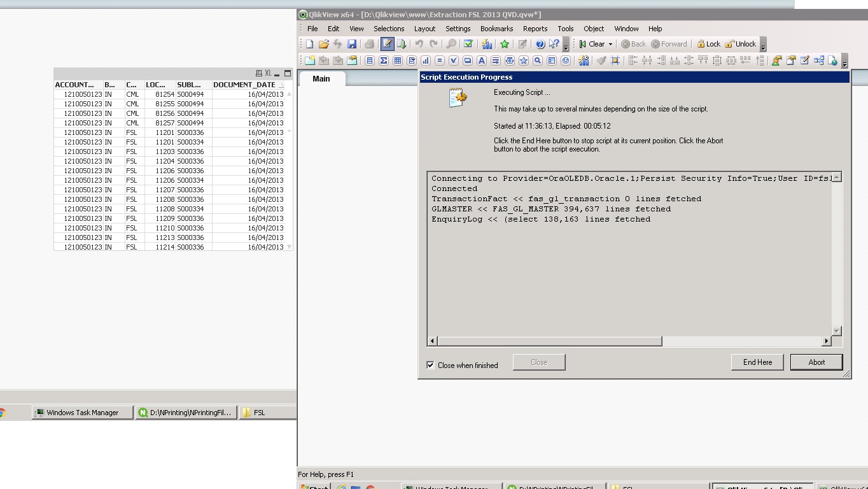Click the horizontal scrollbar in script log

(x=549, y=341)
